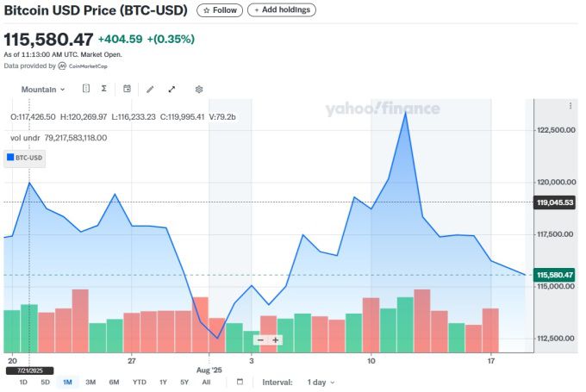Choose the 1Y time range

[163, 382]
